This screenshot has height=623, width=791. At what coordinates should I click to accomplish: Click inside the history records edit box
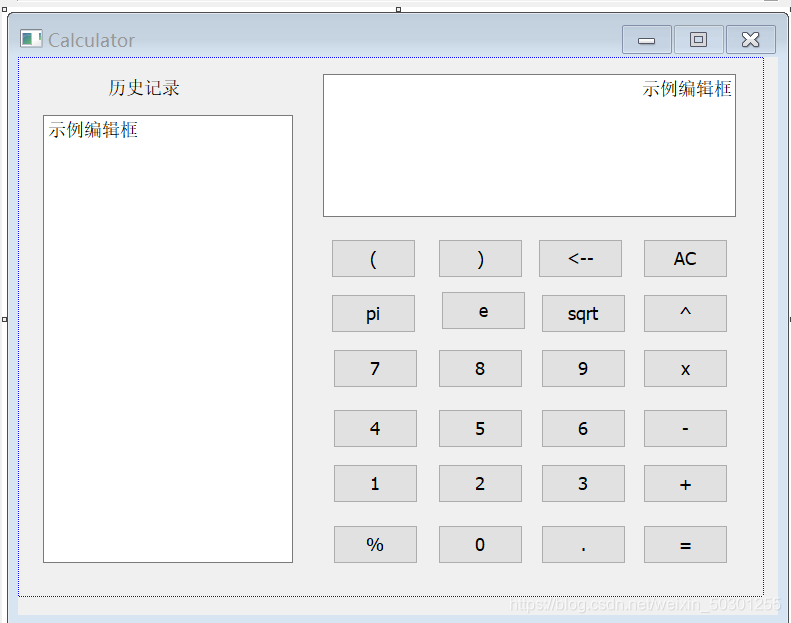tap(168, 339)
